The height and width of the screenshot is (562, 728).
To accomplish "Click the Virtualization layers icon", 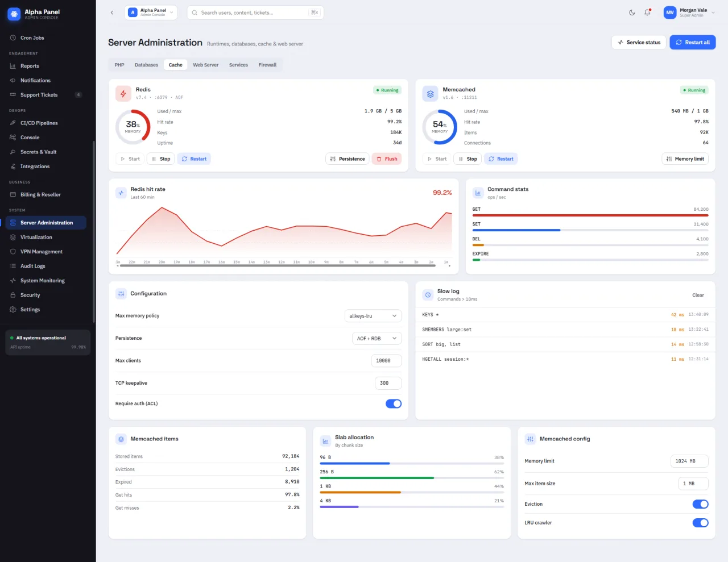I will click(13, 238).
